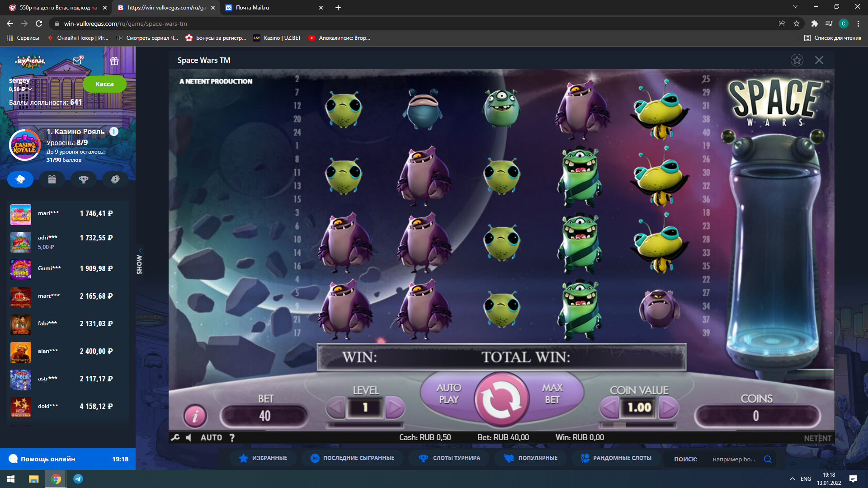
Task: Collapse sidebar using the SHOW handle
Action: [140, 263]
